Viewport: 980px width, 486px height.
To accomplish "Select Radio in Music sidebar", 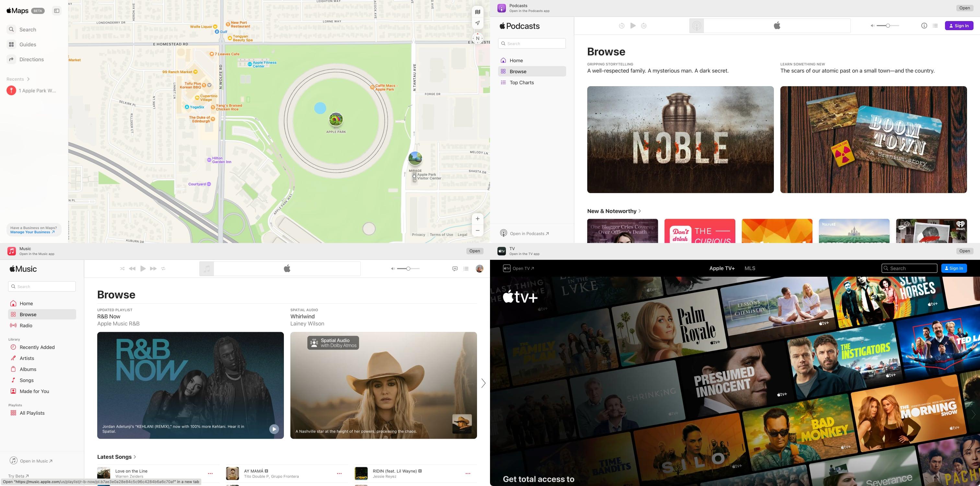I will (42, 326).
